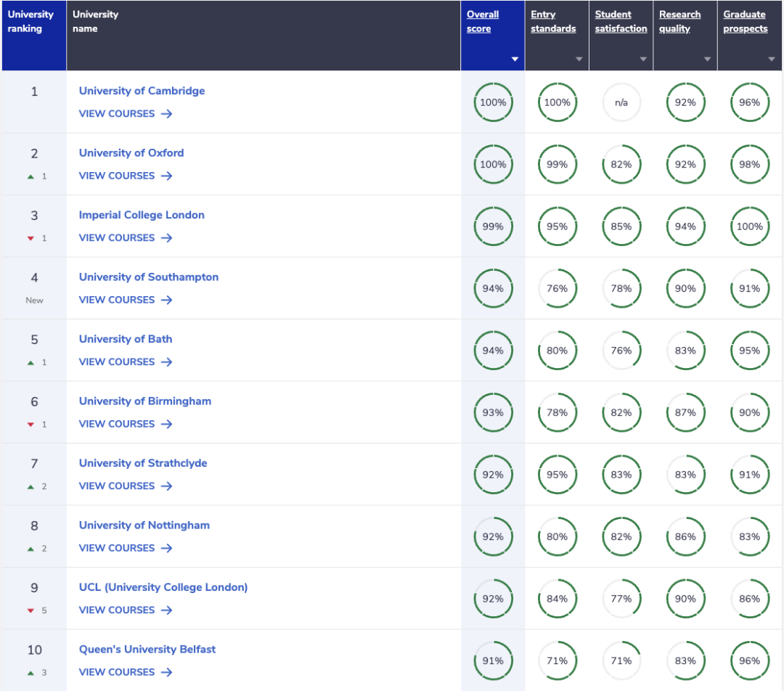Click View Courses arrow for University of Southampton
Image resolution: width=784 pixels, height=691 pixels.
click(166, 300)
